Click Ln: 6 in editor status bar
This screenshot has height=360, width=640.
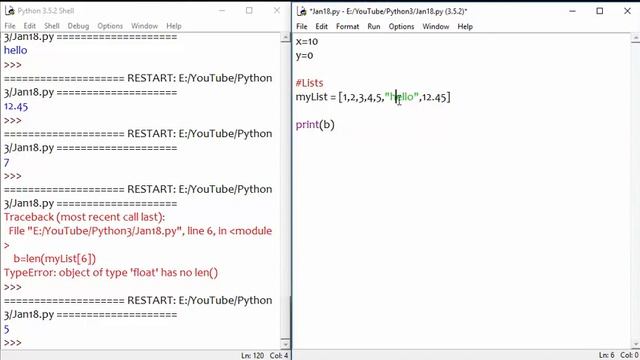[x=606, y=356]
